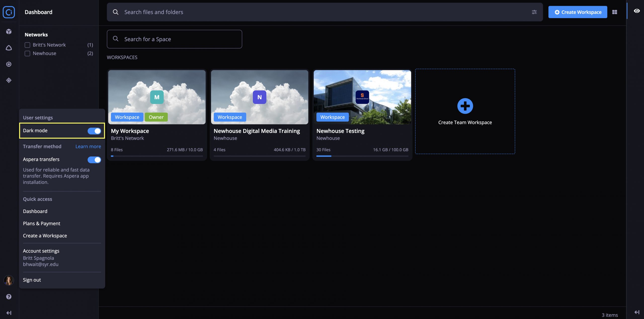Click the Dashboard header title

(38, 12)
